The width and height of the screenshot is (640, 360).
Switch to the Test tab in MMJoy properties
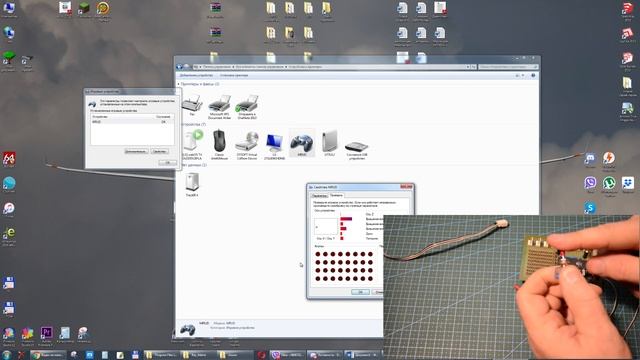(336, 195)
